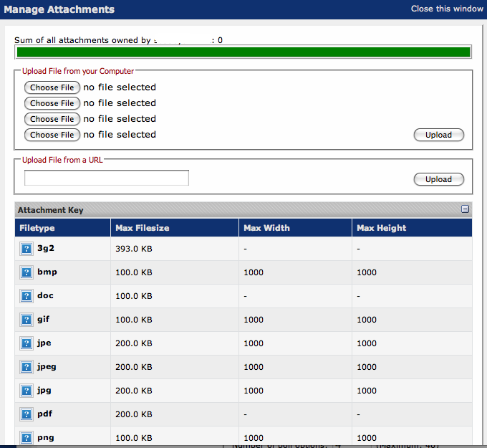The height and width of the screenshot is (448, 487).
Task: Click the Upload File from your Computer legend
Action: 78,71
